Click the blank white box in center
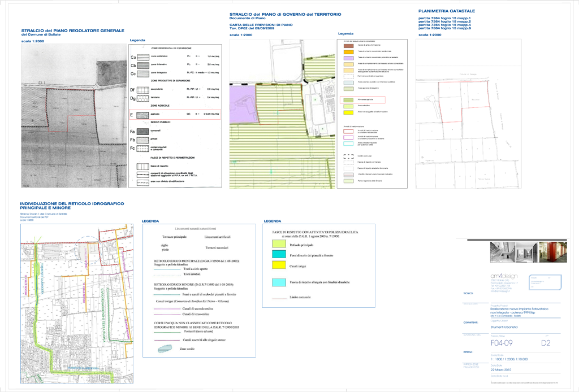 pyautogui.click(x=312, y=204)
